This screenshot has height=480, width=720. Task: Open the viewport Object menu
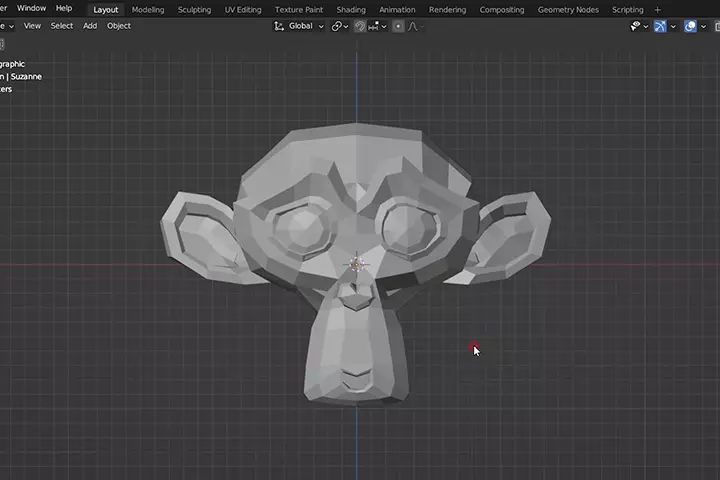point(119,26)
